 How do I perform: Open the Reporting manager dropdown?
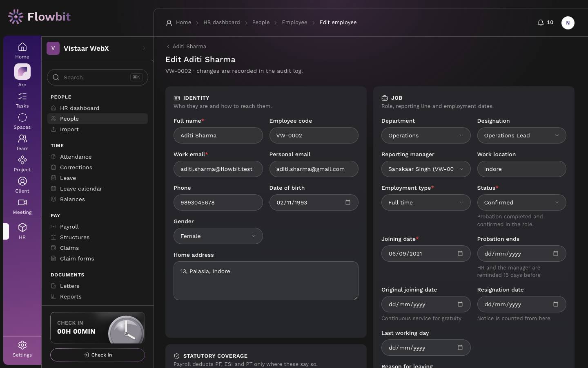click(x=426, y=169)
